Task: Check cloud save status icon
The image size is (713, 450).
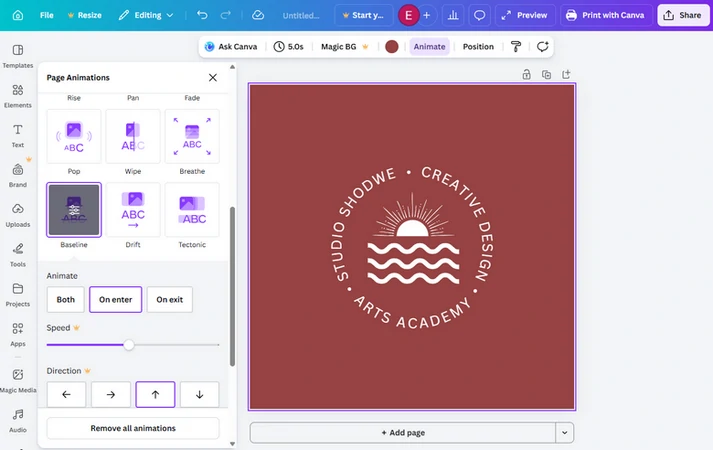Action: [258, 15]
